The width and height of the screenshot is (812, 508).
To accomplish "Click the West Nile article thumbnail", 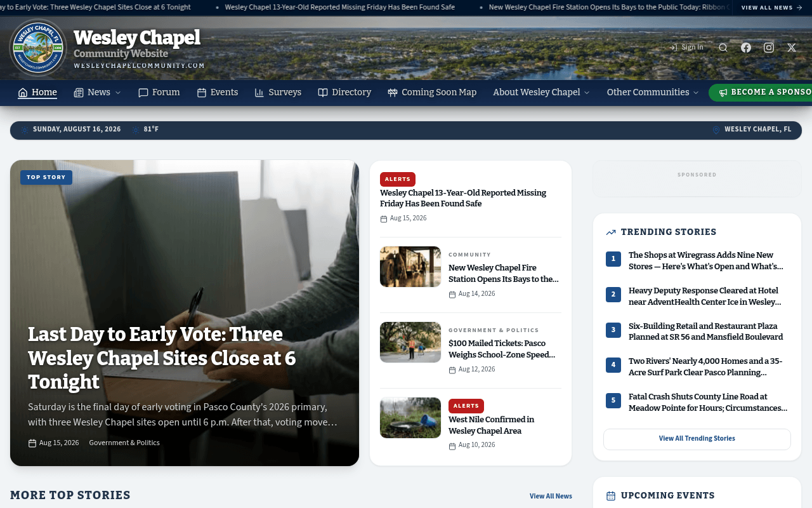I will tap(410, 418).
